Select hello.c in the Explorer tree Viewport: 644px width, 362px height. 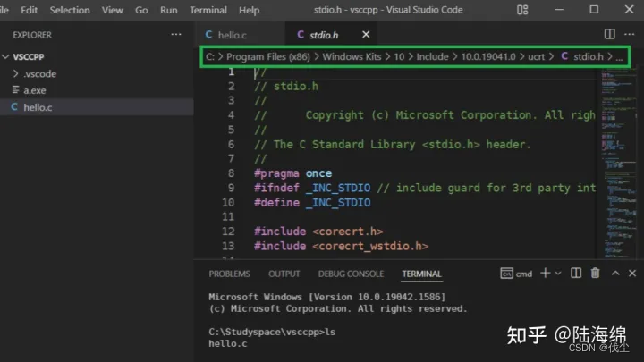[x=97, y=107]
